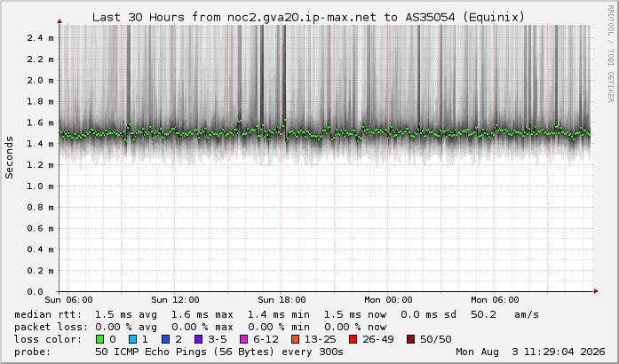The width and height of the screenshot is (619, 364).
Task: Click the purple loss swatch for 3-5
Action: click(x=199, y=339)
